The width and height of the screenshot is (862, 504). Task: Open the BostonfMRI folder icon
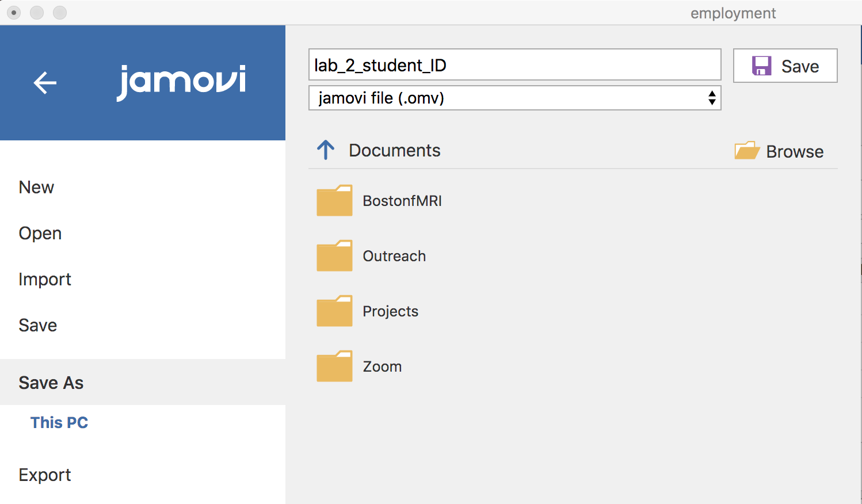tap(334, 201)
